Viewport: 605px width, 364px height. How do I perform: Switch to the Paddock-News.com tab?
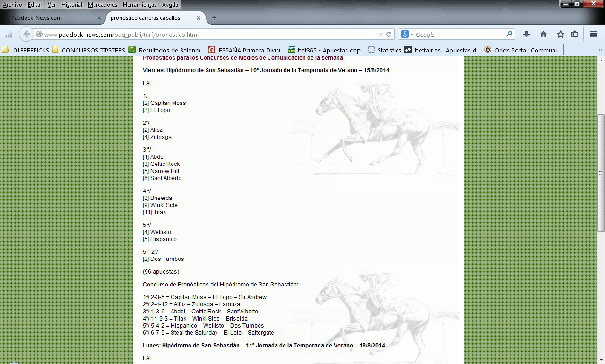coord(52,18)
